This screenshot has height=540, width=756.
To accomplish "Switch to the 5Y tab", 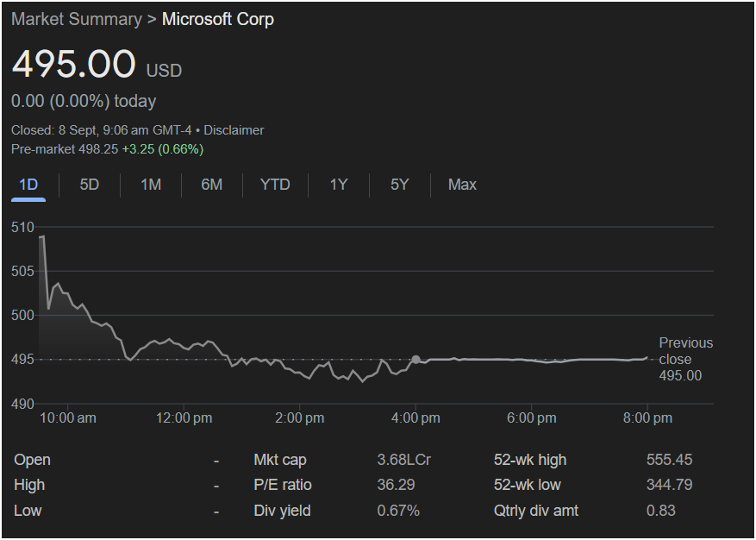I will [x=399, y=185].
